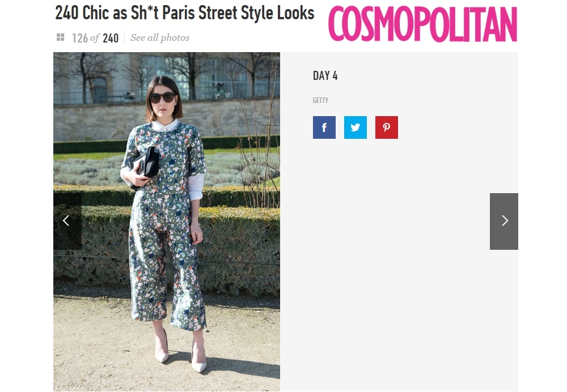Tweet this photo via the Twitter icon
The height and width of the screenshot is (392, 567).
pyautogui.click(x=355, y=127)
